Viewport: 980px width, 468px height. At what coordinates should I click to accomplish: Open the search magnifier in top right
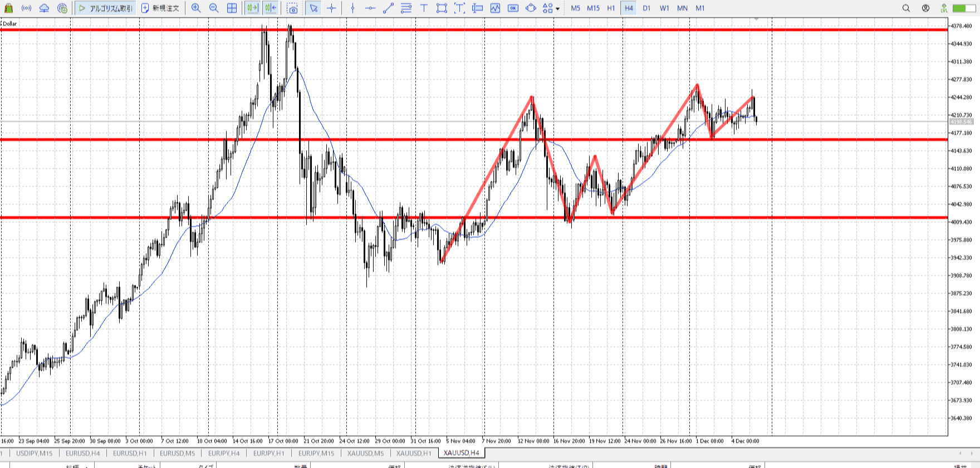point(906,8)
